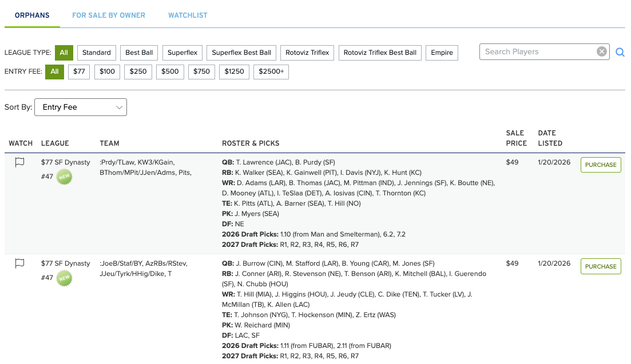This screenshot has height=364, width=631.
Task: Purchase the J. Burrow roster team
Action: tap(601, 266)
